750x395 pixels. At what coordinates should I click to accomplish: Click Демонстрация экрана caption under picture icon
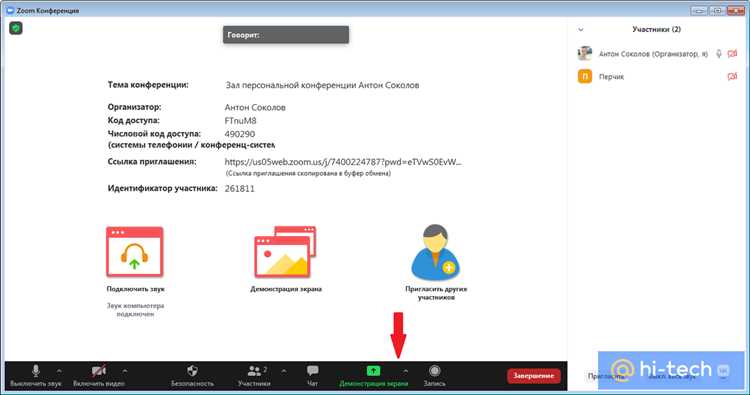286,289
